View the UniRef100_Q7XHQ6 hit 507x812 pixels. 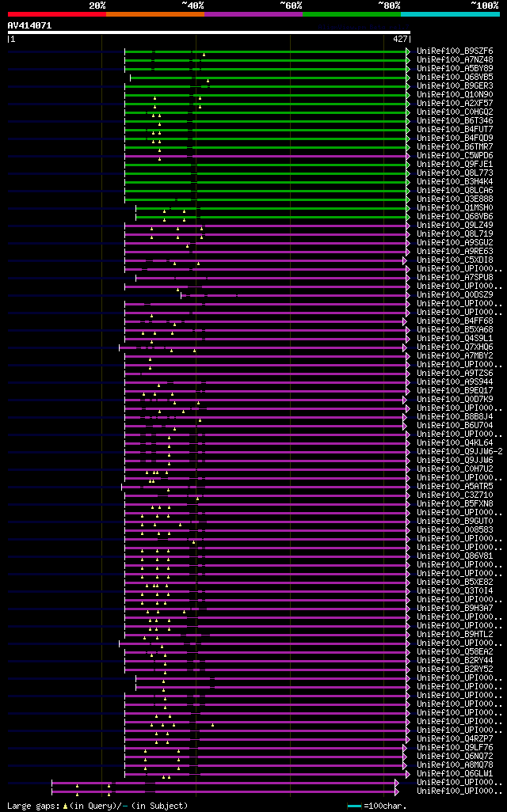pyautogui.click(x=455, y=347)
